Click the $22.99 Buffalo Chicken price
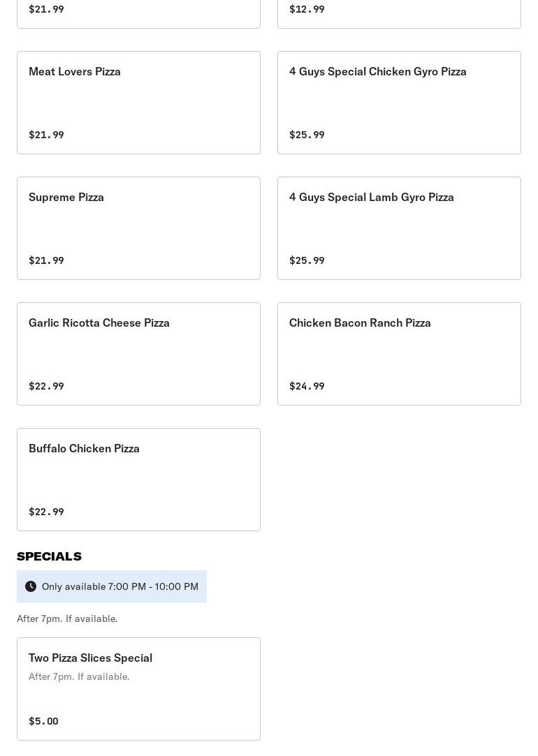This screenshot has height=756, width=538. (46, 512)
